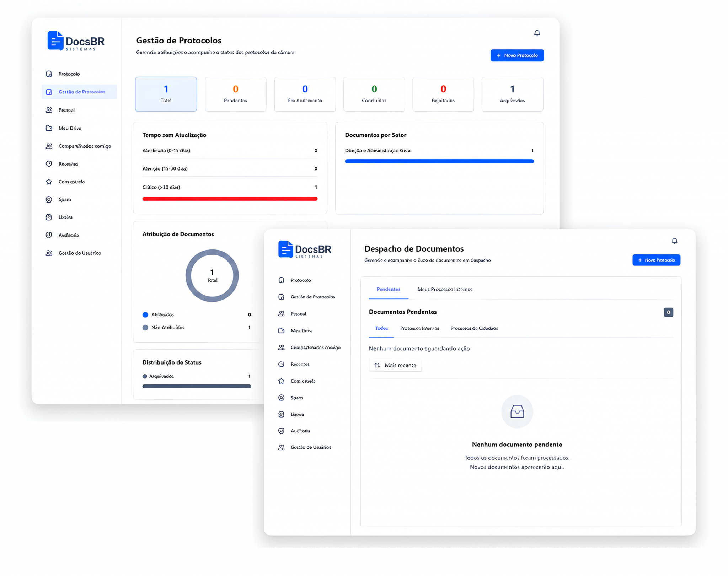Click the Pessoal icon in Despacho window sidebar
Viewport: 728px width, 576px height.
[x=281, y=314]
